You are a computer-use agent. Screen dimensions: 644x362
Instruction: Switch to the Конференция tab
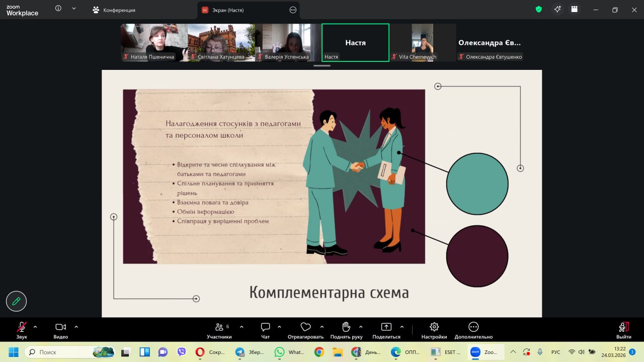(x=114, y=10)
